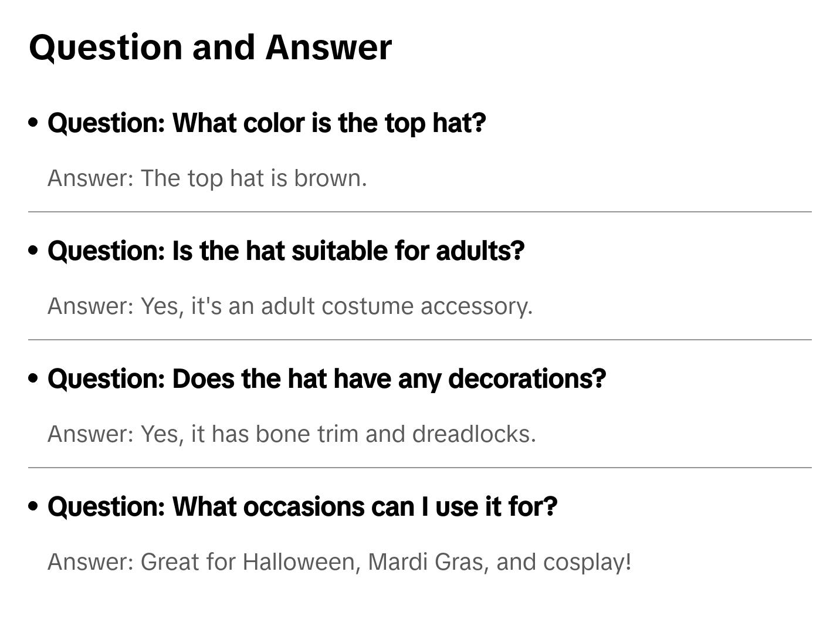Click the bullet beside the decorations question

coord(33,378)
